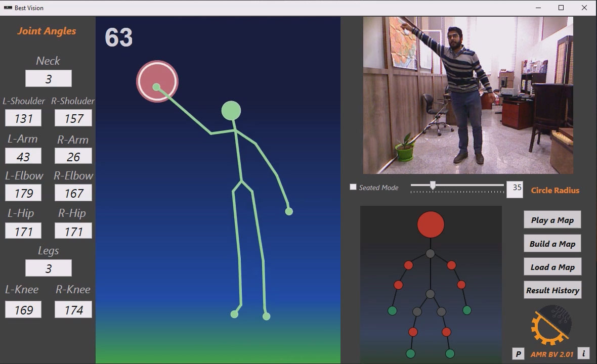Click the Circle Radius slider thumb
The width and height of the screenshot is (597, 364).
(x=433, y=186)
